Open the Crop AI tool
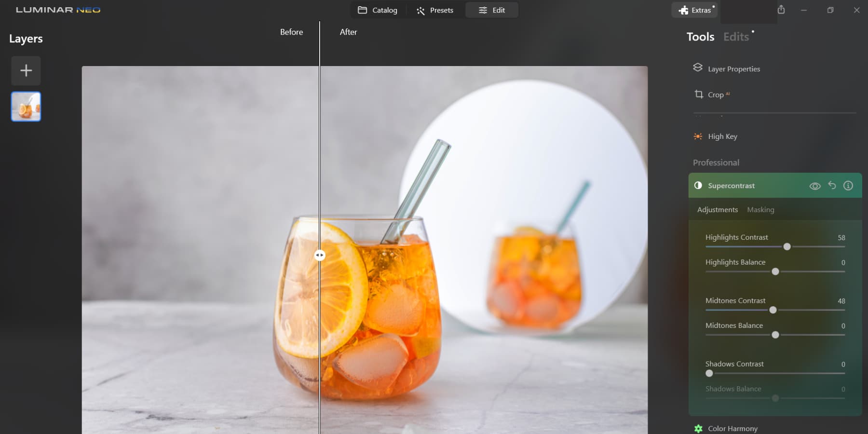Image resolution: width=868 pixels, height=434 pixels. coord(716,95)
